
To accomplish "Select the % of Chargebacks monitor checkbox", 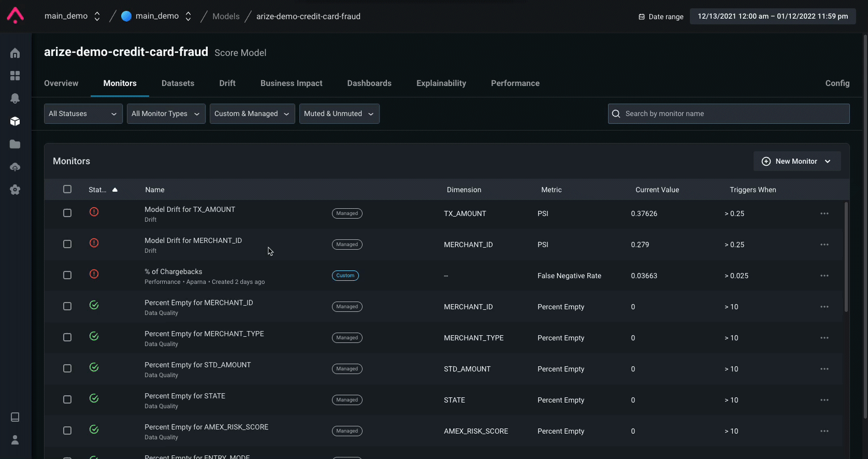I will click(x=67, y=275).
